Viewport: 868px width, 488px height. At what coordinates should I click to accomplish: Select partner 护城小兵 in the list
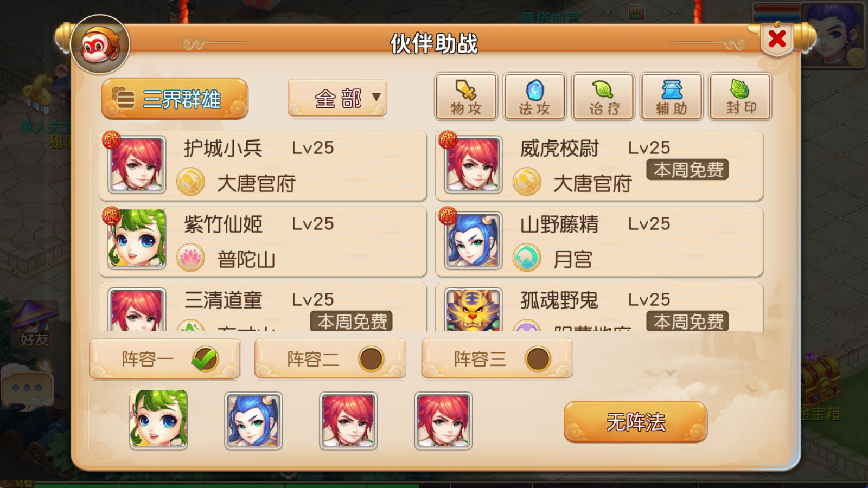[x=263, y=166]
